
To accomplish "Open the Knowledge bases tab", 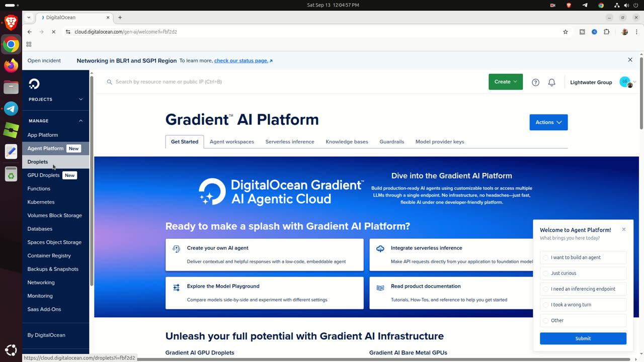I will tap(347, 142).
